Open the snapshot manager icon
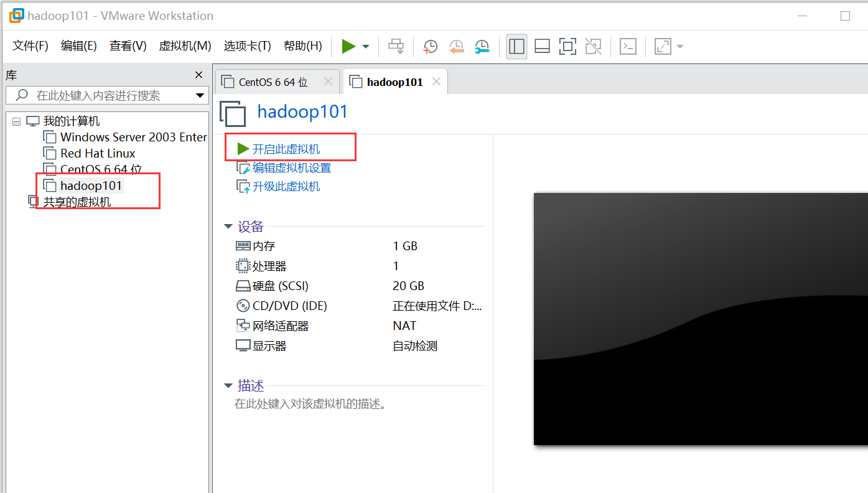868x493 pixels. tap(482, 46)
